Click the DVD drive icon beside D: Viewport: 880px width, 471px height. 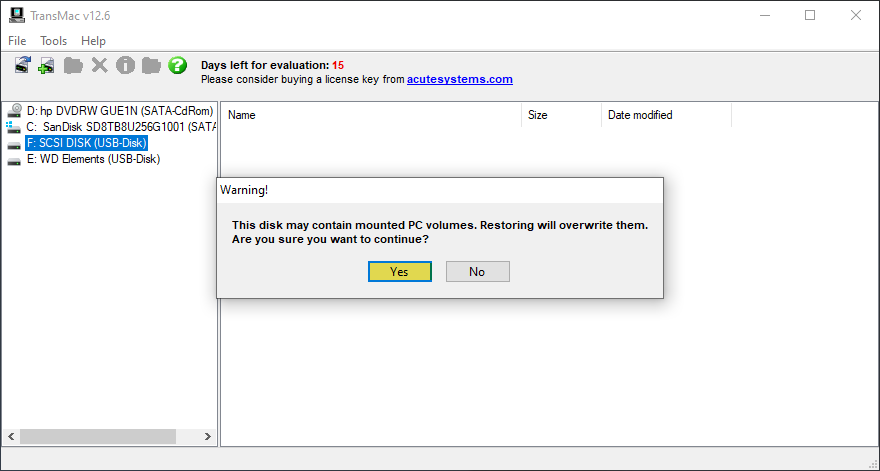click(15, 111)
